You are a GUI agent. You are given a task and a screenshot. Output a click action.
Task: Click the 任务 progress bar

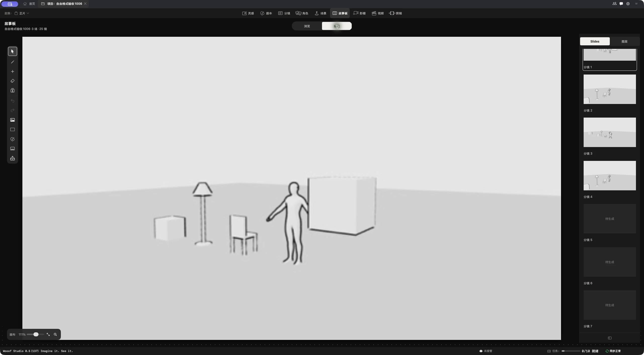point(571,351)
